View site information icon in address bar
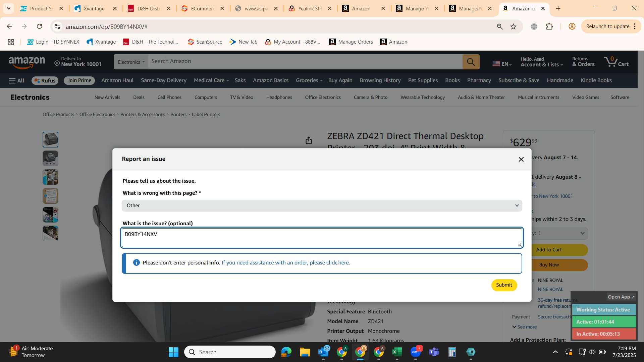This screenshot has height=362, width=644. [x=57, y=26]
